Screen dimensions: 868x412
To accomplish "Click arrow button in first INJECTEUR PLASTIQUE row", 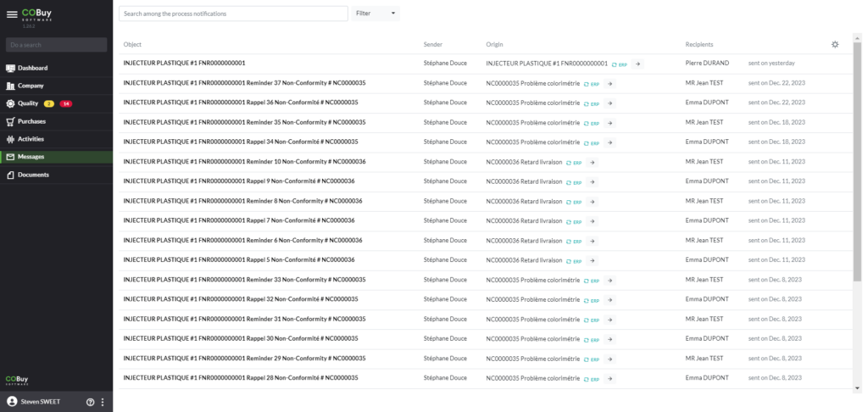I will (638, 64).
